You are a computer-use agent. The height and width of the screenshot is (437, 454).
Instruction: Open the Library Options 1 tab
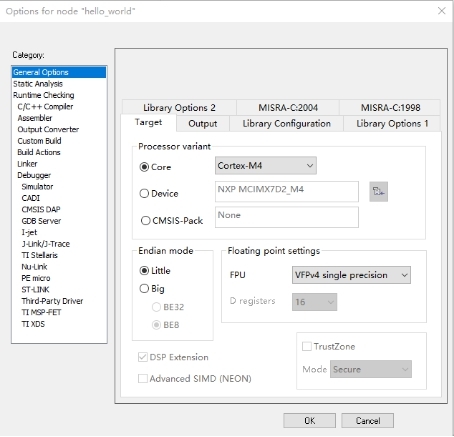pos(392,124)
